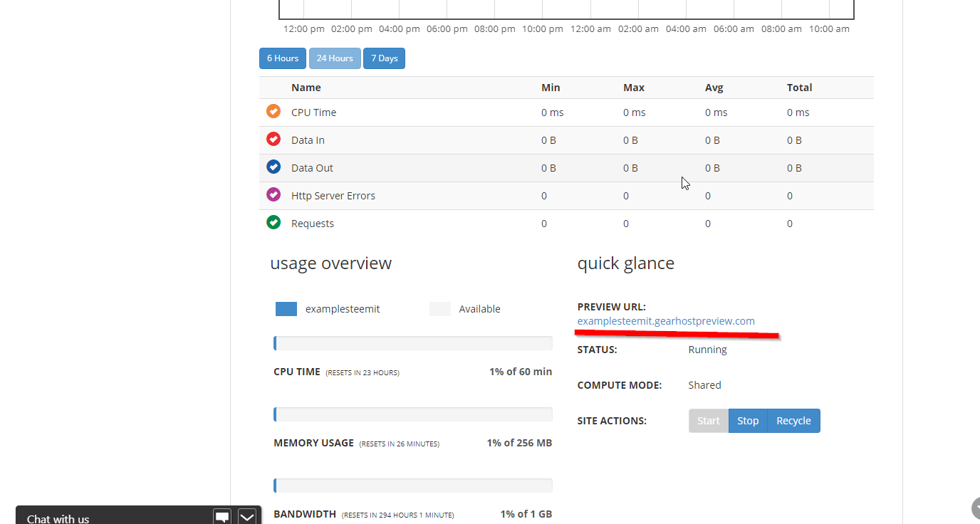Click the 1% of 60 min value
Image resolution: width=980 pixels, height=524 pixels.
[521, 372]
